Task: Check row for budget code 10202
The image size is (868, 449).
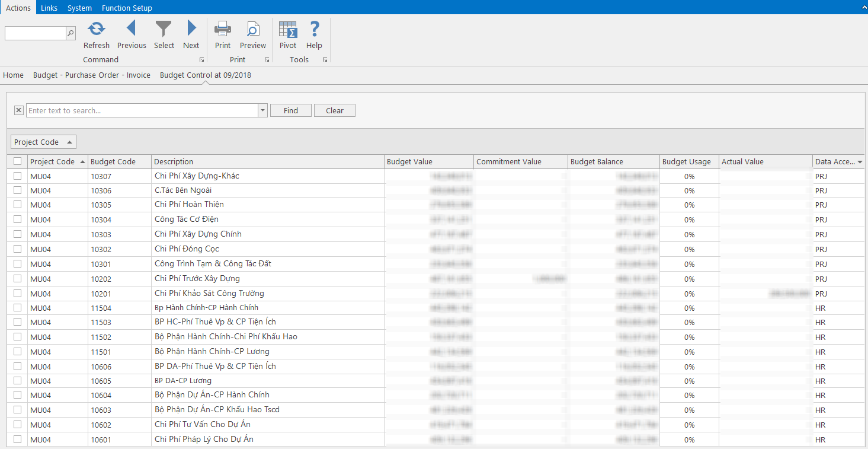Action: click(17, 278)
